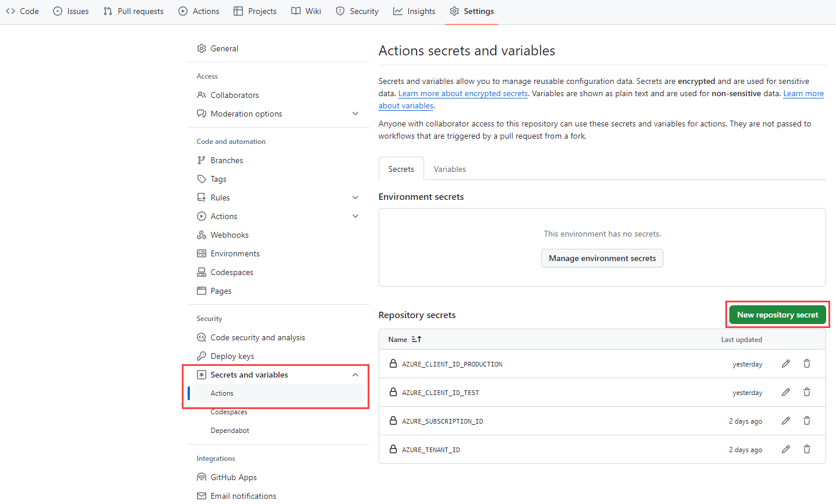Open the Wiki tab
The image size is (836, 504).
pyautogui.click(x=306, y=11)
